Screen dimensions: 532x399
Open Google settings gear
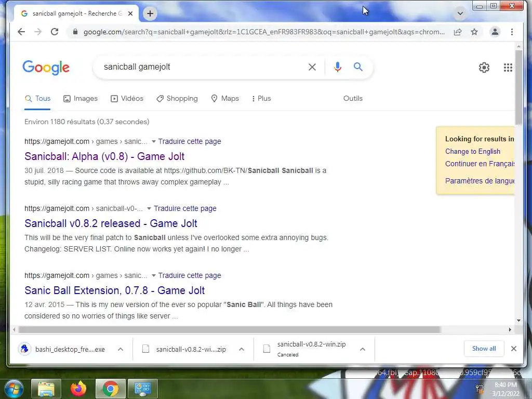(484, 68)
